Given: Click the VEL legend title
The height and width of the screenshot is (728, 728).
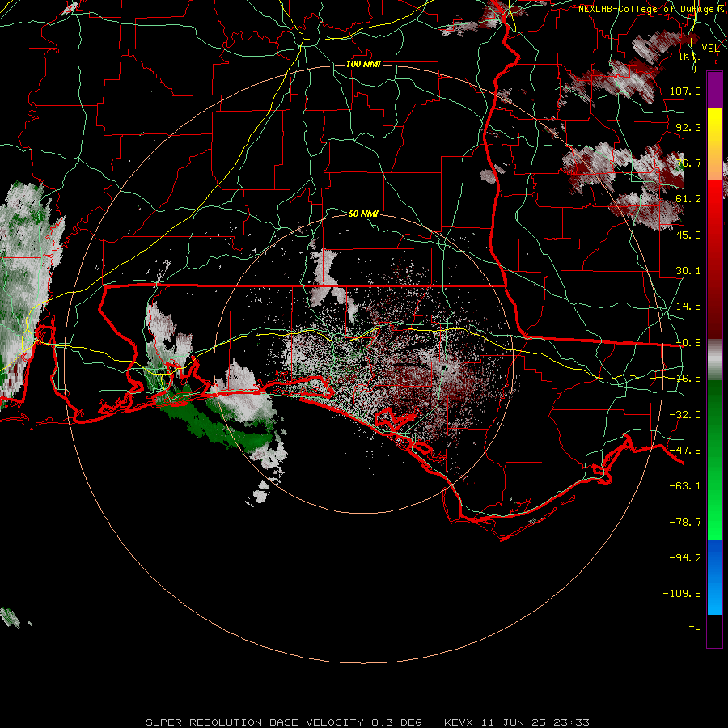Looking at the screenshot, I should tap(710, 49).
